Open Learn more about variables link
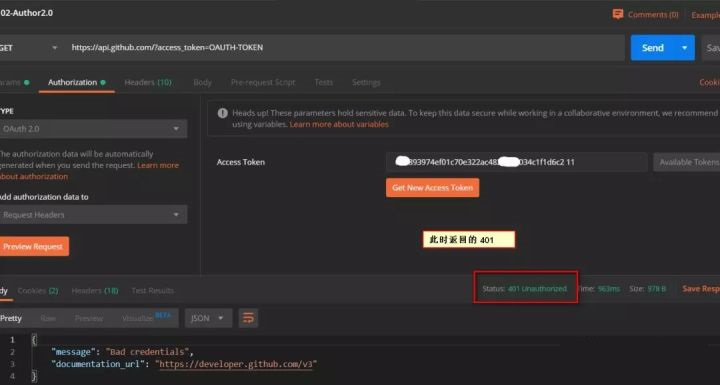Viewport: 720px width, 385px height. pos(339,125)
